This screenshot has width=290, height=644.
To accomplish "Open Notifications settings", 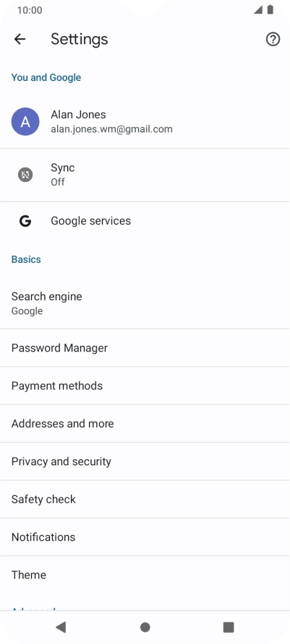I will pyautogui.click(x=145, y=537).
